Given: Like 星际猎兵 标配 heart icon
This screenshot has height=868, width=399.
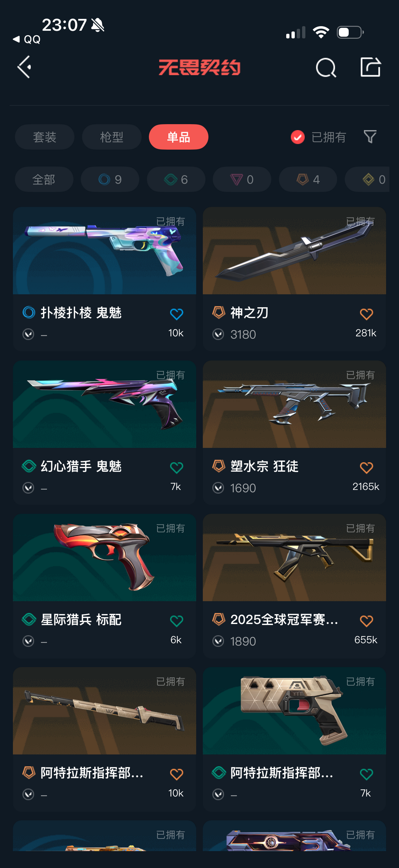Looking at the screenshot, I should [x=177, y=621].
